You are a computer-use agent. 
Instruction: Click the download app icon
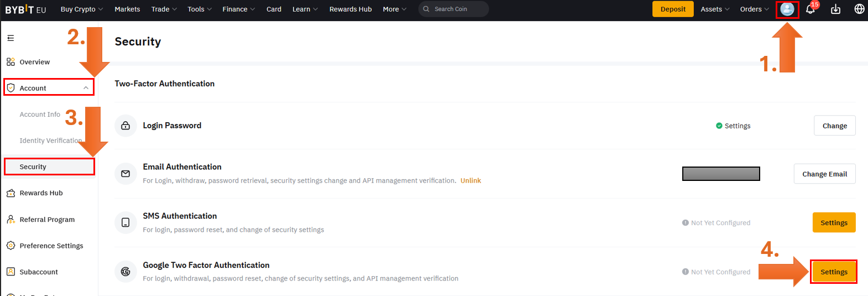pos(835,9)
